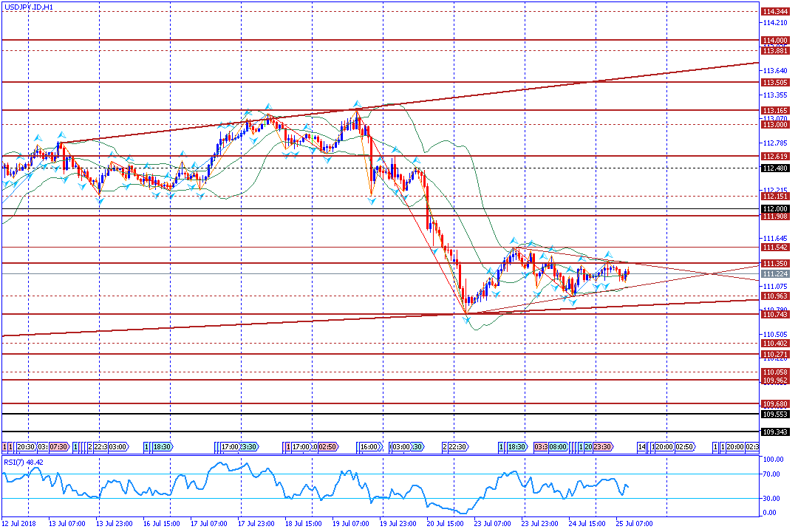The width and height of the screenshot is (798, 532).
Task: Select the 114.000 price level label
Action: click(x=774, y=40)
